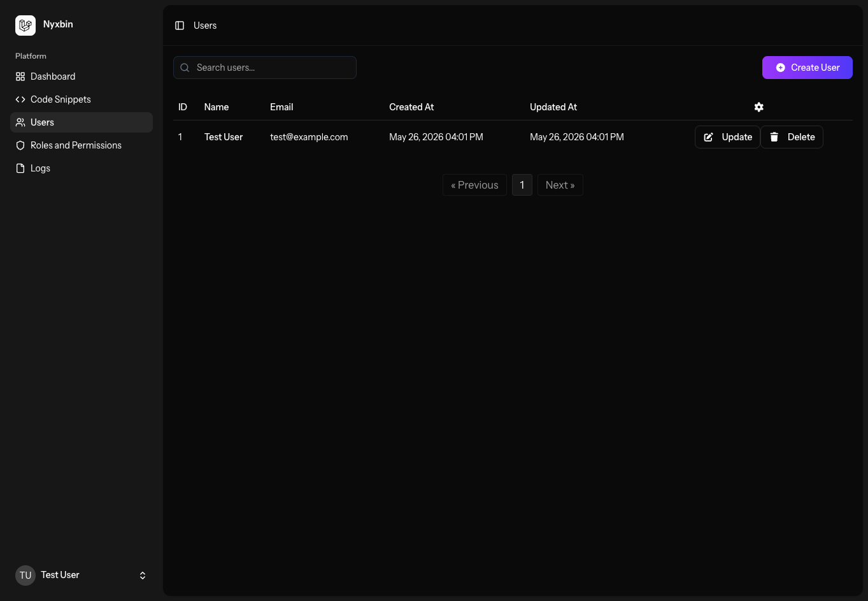Go to Code Snippets
Viewport: 868px width, 601px height.
pyautogui.click(x=82, y=99)
